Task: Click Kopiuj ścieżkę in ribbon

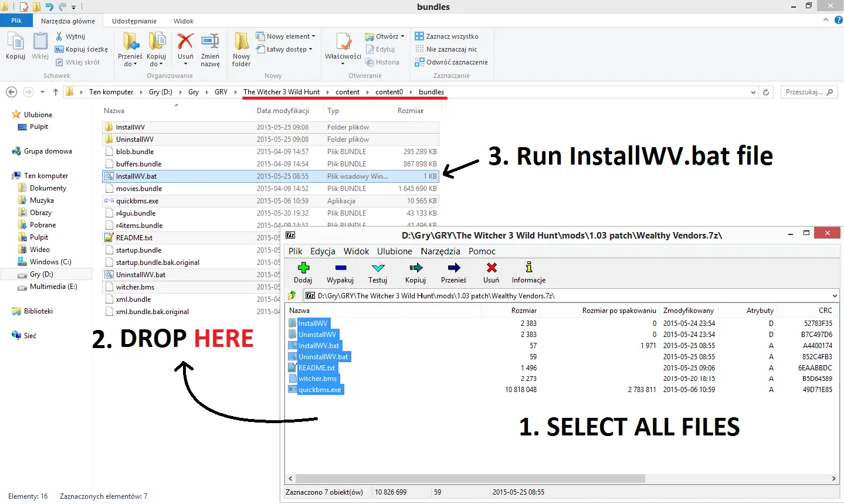Action: coord(82,49)
